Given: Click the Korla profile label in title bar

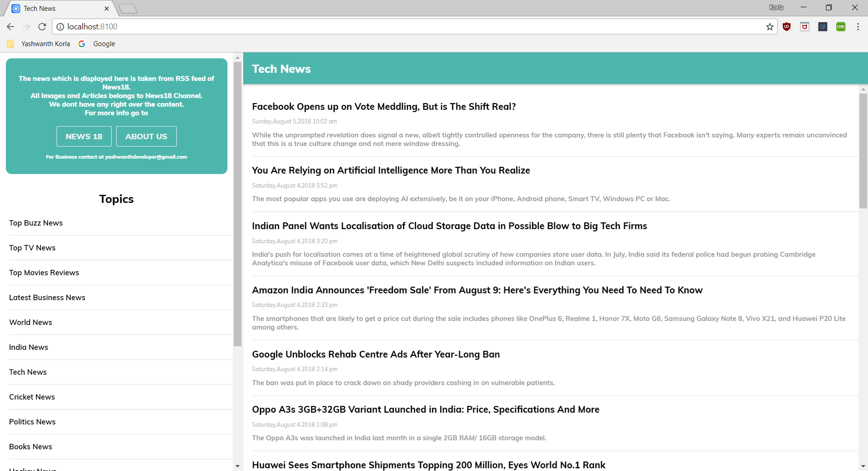Looking at the screenshot, I should [x=777, y=7].
